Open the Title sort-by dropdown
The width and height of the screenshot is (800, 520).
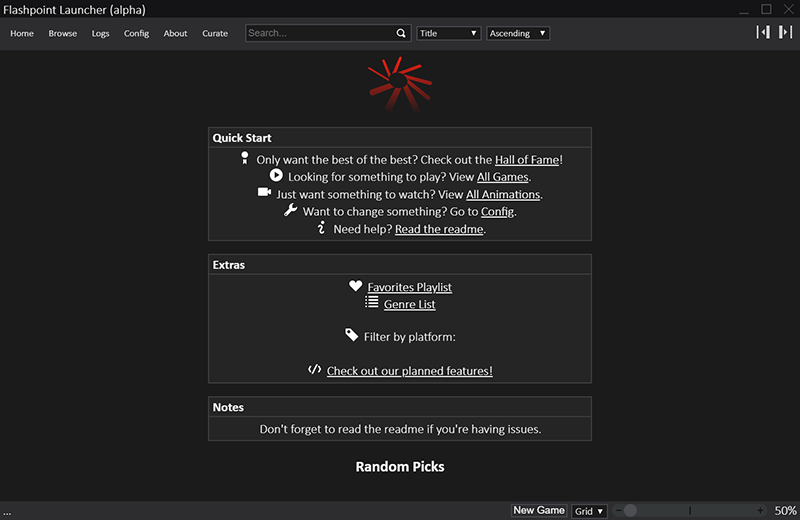point(448,33)
